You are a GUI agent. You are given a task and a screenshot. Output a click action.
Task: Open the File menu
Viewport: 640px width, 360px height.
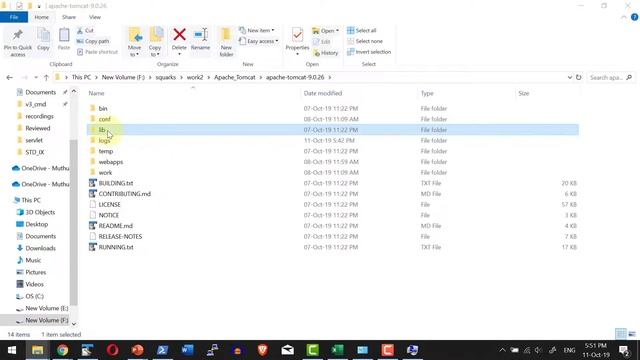tap(14, 17)
